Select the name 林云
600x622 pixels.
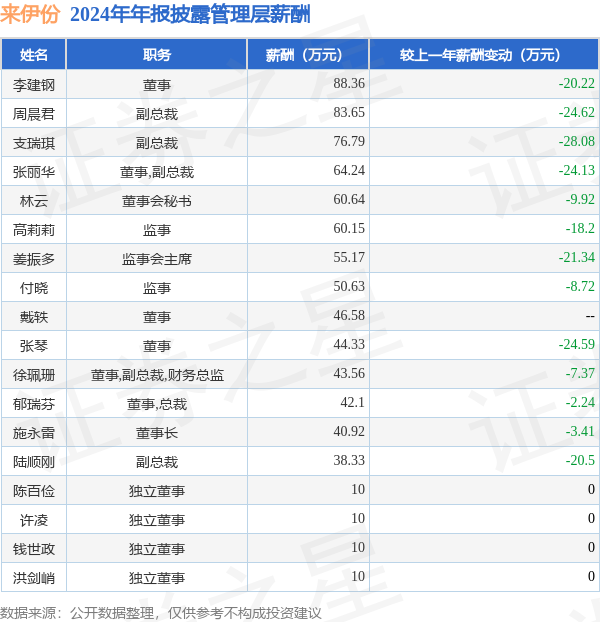pos(34,201)
